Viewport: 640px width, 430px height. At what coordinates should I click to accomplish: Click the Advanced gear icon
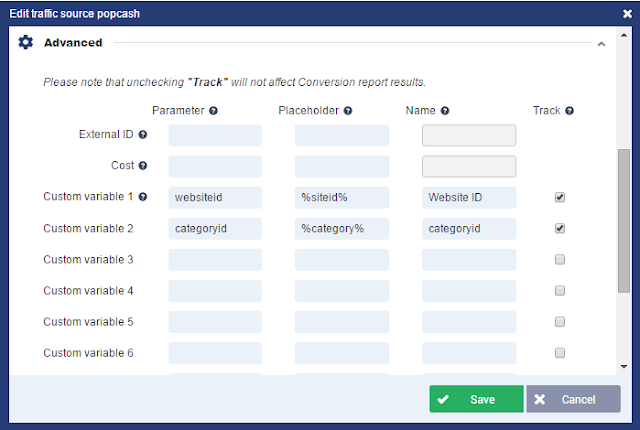[26, 42]
